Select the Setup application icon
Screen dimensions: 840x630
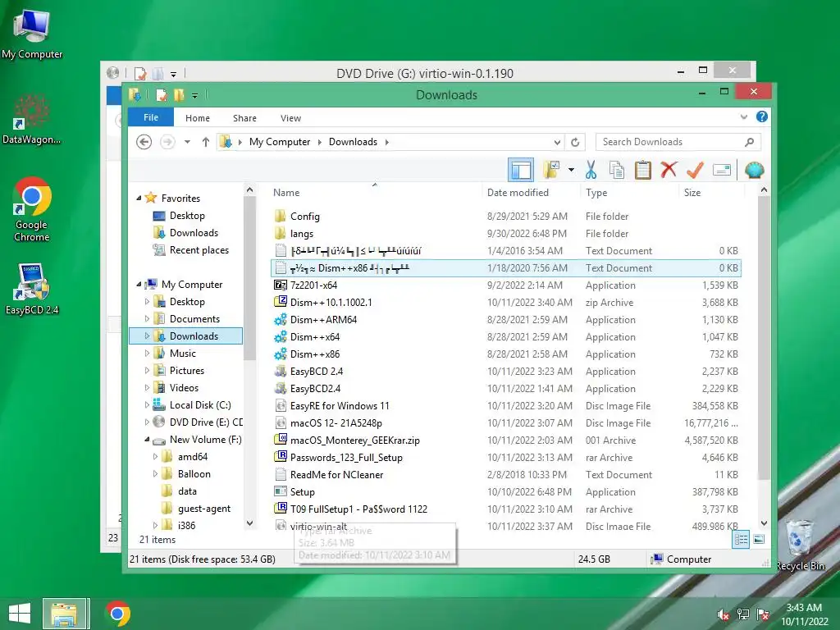tap(281, 491)
